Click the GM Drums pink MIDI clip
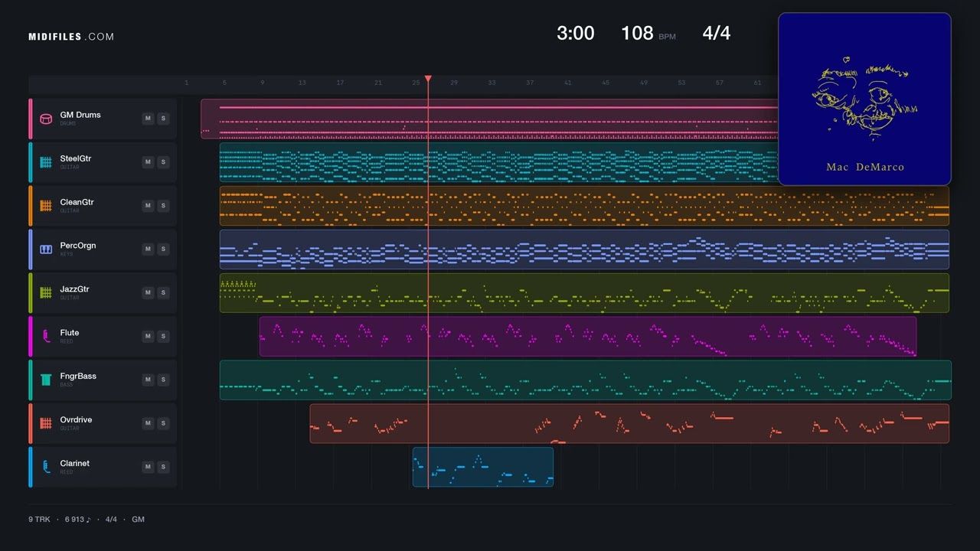980x551 pixels. click(489, 119)
